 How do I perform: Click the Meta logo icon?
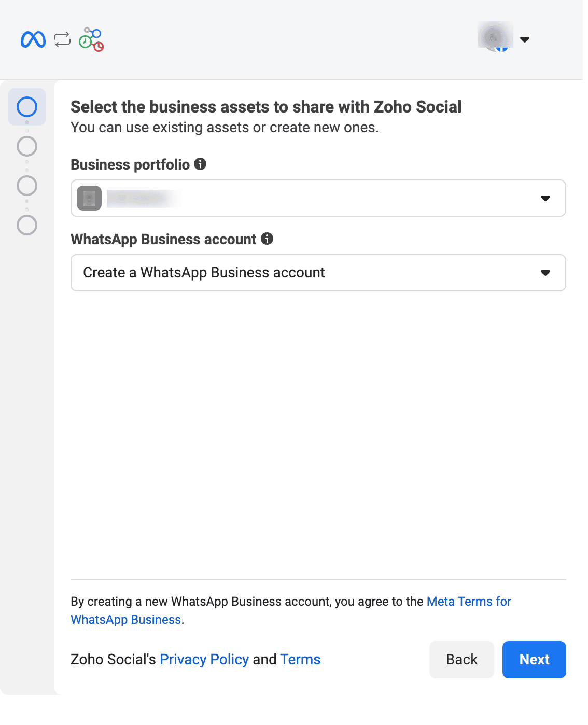33,39
